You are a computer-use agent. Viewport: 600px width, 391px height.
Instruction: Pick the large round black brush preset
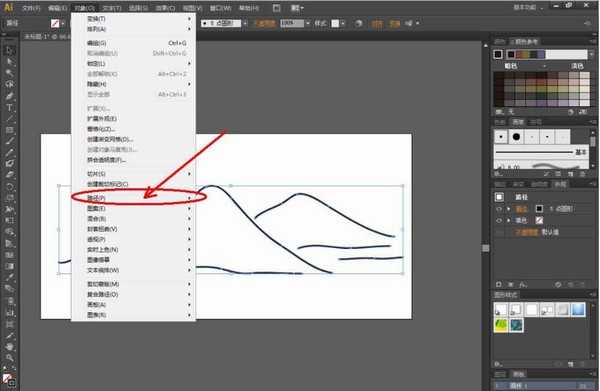click(516, 137)
